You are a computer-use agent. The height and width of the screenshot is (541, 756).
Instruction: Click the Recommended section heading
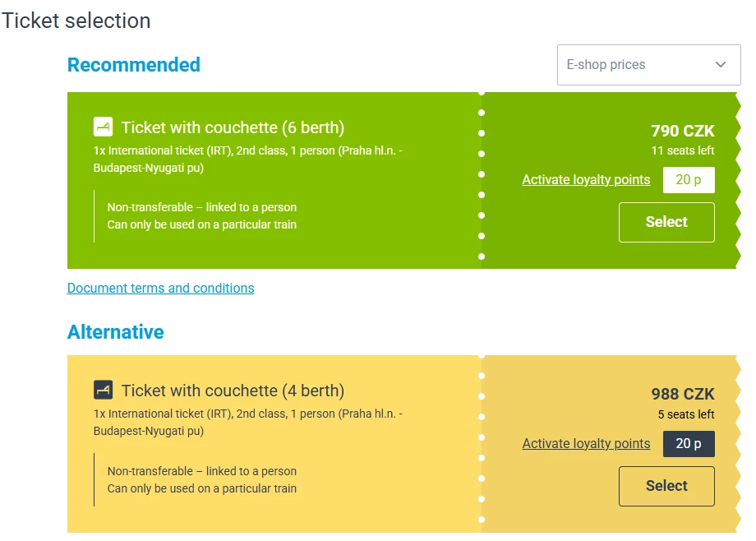(x=134, y=65)
